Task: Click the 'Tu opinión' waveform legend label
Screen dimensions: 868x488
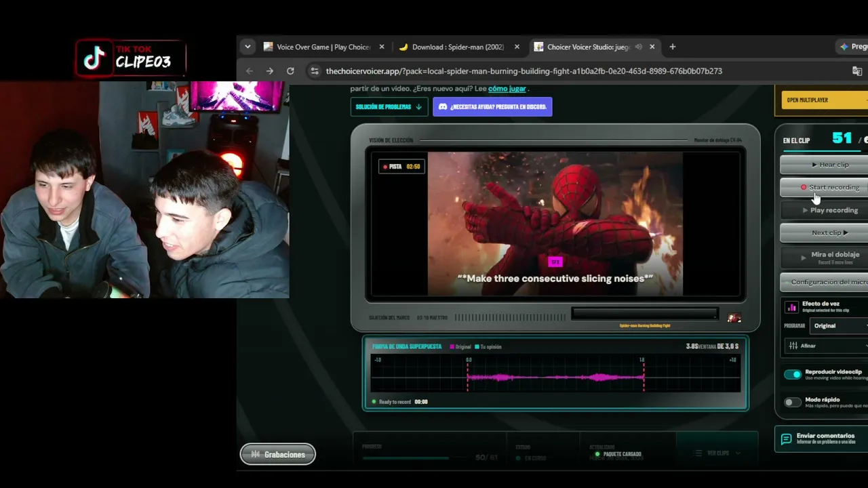Action: 492,347
